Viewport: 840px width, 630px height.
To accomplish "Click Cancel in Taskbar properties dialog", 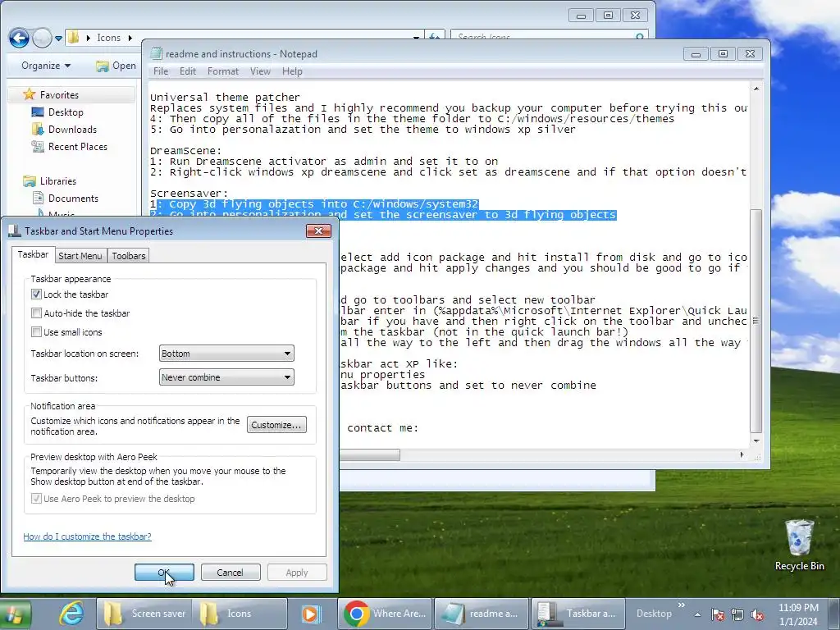I will point(231,572).
